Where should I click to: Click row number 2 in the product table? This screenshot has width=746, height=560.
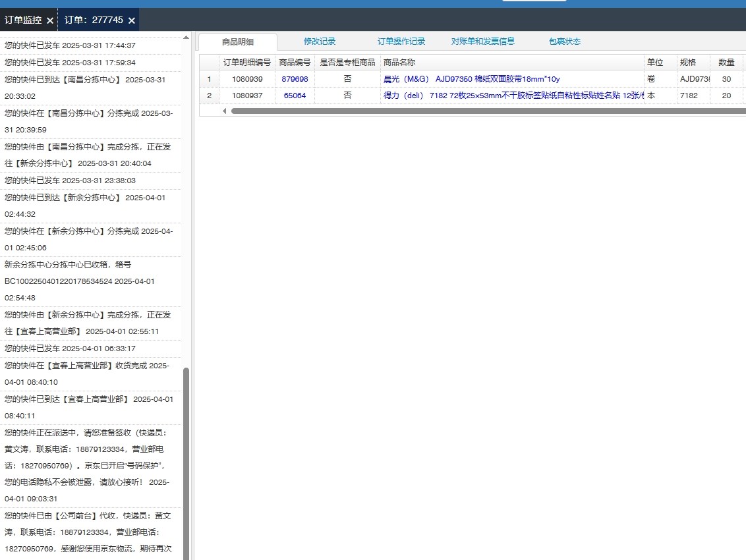pyautogui.click(x=209, y=96)
